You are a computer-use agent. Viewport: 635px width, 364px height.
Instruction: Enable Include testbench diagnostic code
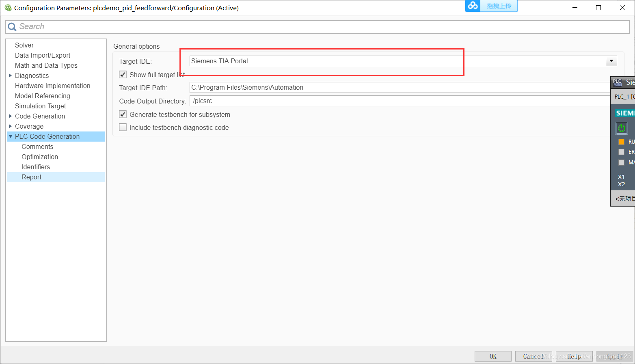pyautogui.click(x=123, y=127)
